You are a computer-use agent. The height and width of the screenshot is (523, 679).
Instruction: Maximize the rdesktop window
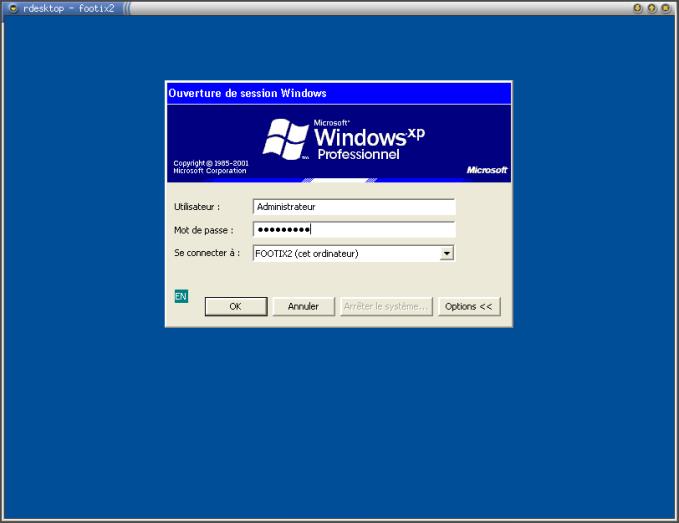coord(652,7)
